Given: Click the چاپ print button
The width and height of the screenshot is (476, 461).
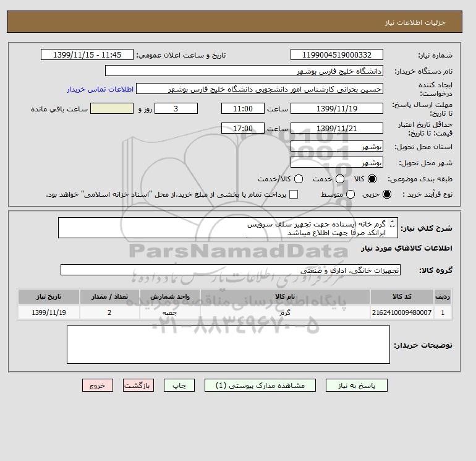Looking at the screenshot, I should (179, 386).
